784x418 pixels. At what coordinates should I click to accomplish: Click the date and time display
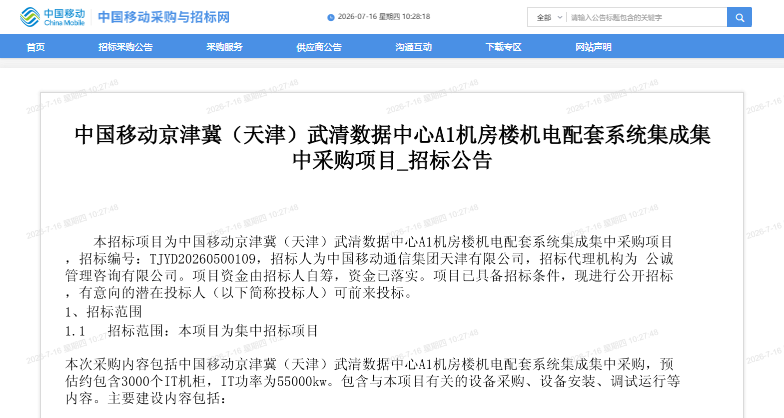384,16
